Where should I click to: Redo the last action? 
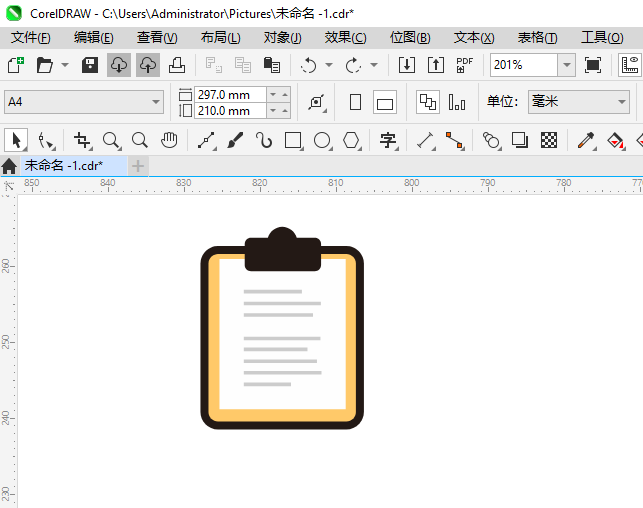(x=353, y=65)
